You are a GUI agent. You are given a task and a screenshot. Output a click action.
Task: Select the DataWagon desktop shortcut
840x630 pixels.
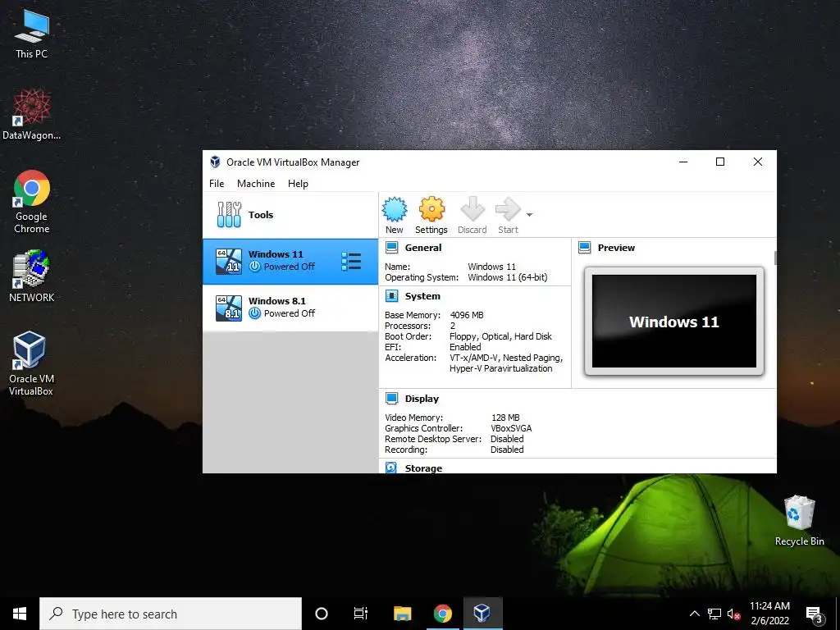click(x=32, y=114)
